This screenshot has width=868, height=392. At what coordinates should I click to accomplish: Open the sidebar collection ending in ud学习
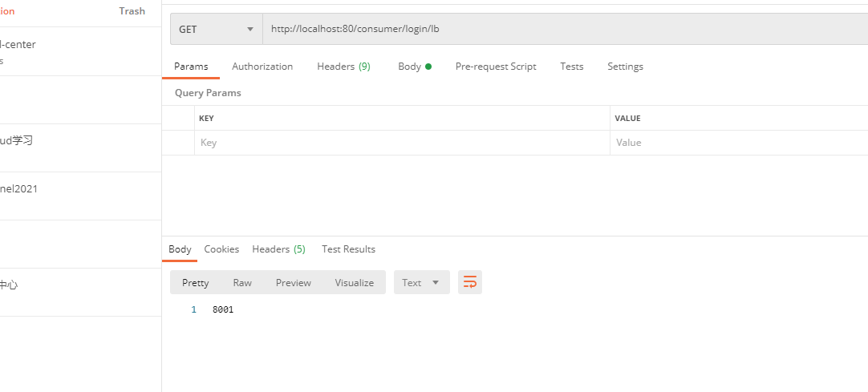[x=80, y=148]
